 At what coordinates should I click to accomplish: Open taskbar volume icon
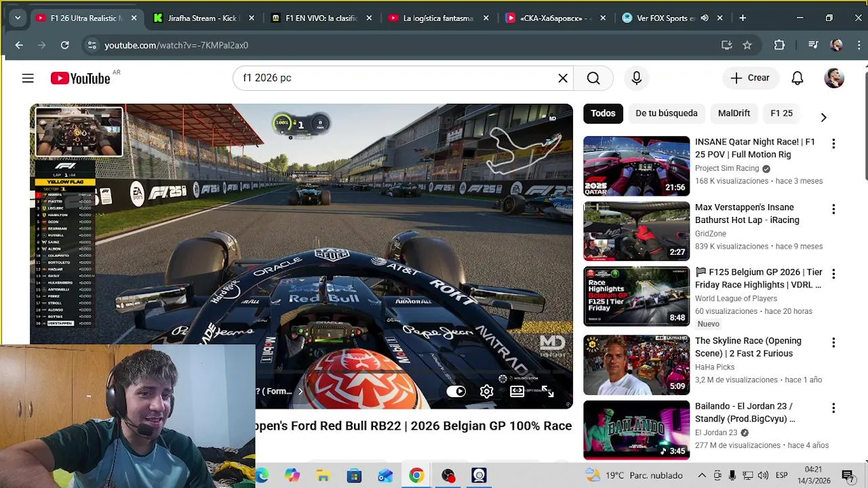click(763, 475)
